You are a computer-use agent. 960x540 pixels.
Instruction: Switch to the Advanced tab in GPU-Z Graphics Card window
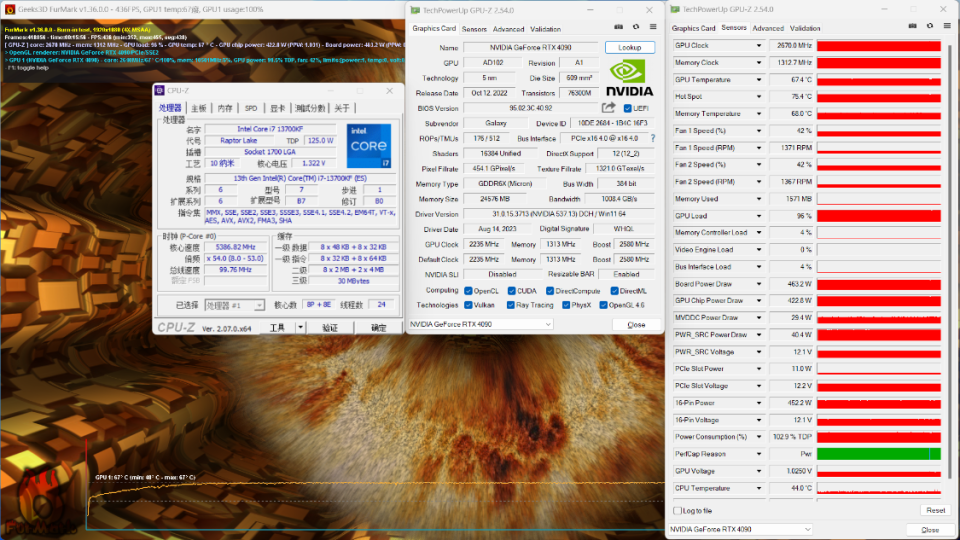(508, 29)
